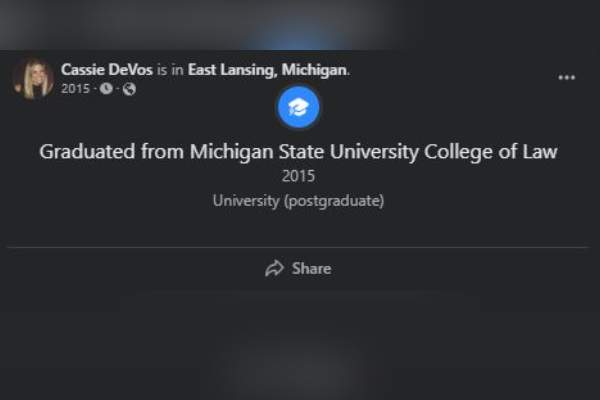This screenshot has width=600, height=400.
Task: Click the divider line above Share
Action: pyautogui.click(x=298, y=247)
